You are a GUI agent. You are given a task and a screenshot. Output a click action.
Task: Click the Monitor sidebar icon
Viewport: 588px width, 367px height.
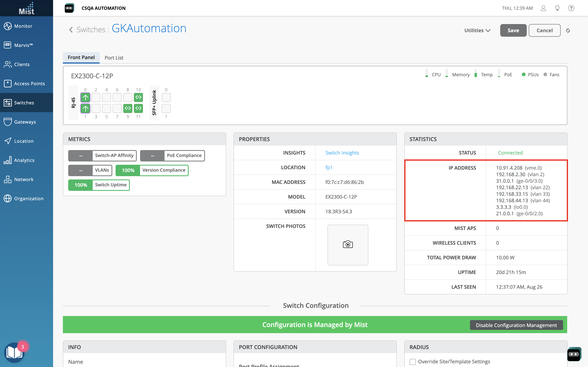[x=8, y=26]
